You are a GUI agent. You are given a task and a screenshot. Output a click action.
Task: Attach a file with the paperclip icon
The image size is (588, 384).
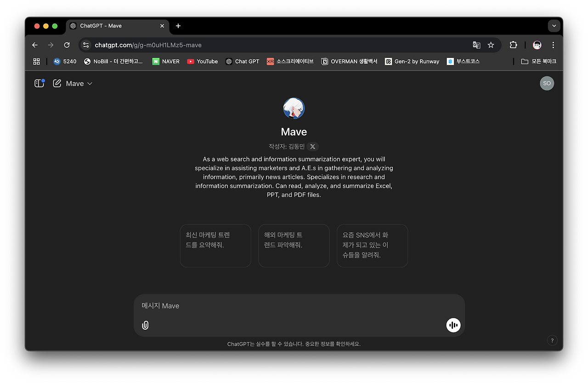145,325
